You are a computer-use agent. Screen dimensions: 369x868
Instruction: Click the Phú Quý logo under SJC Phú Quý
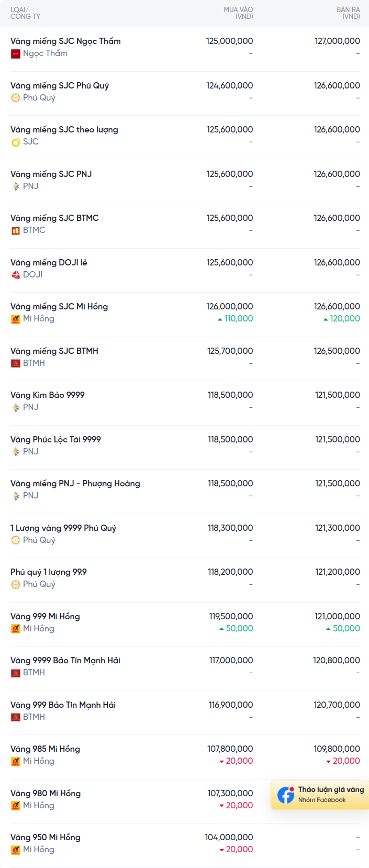click(x=16, y=98)
